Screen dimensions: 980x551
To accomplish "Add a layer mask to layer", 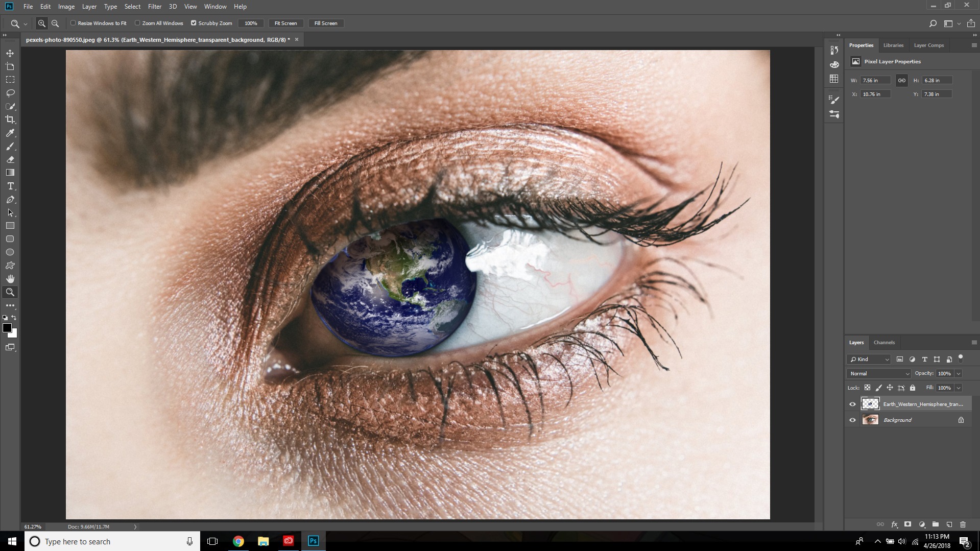I will (907, 524).
